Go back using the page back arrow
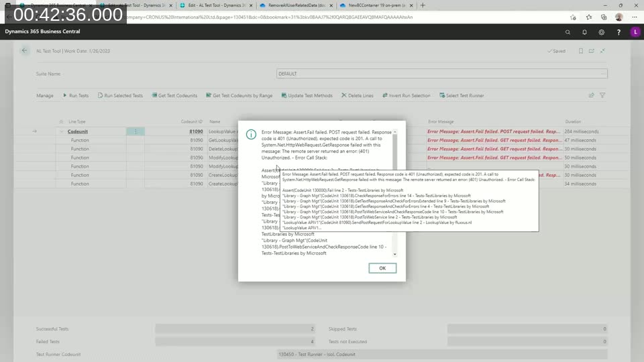644x362 pixels. pos(24,50)
